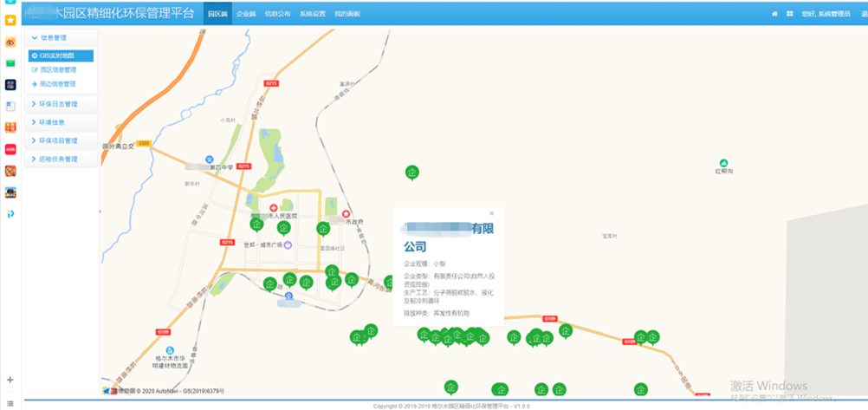Viewport: 868px width, 410px height.
Task: Switch to the 企业端 tab
Action: point(246,14)
